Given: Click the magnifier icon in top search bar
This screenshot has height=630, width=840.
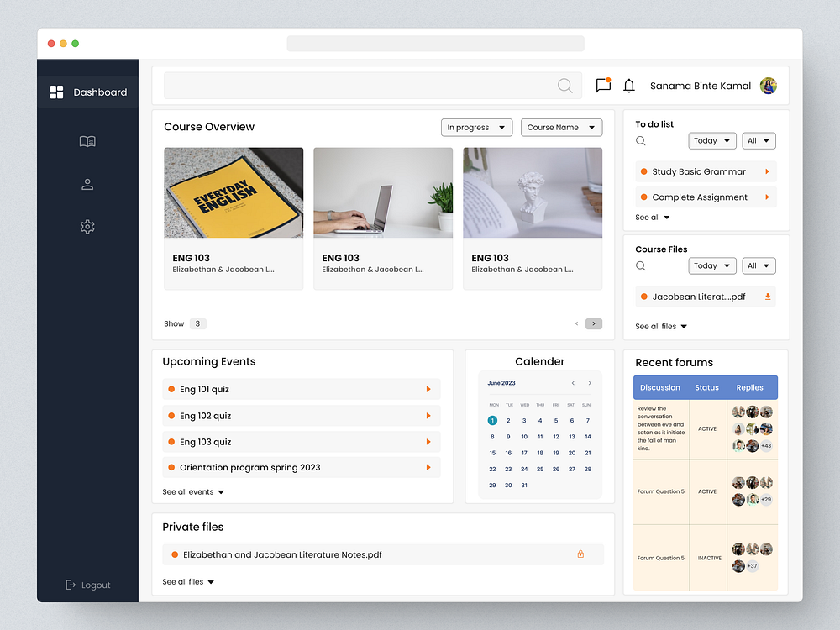Looking at the screenshot, I should point(564,86).
